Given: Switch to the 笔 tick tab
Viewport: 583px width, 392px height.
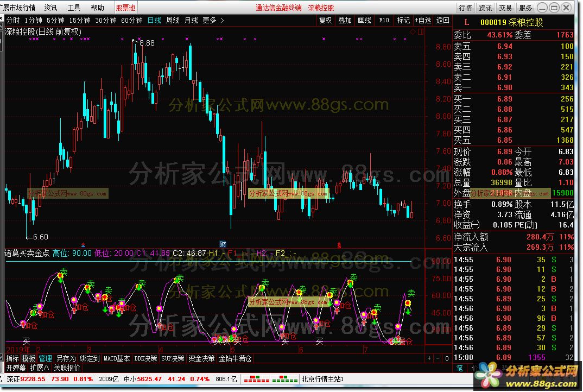Looking at the screenshot, I should pyautogui.click(x=460, y=368).
